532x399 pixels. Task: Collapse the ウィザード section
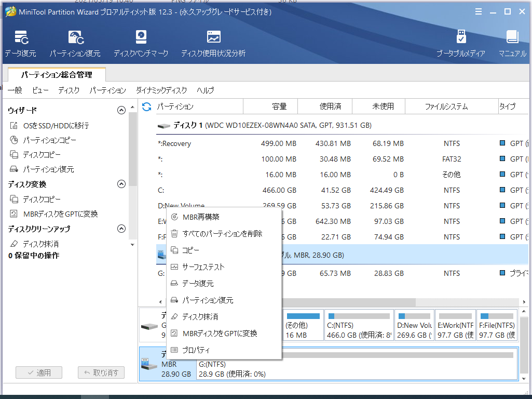tap(121, 110)
